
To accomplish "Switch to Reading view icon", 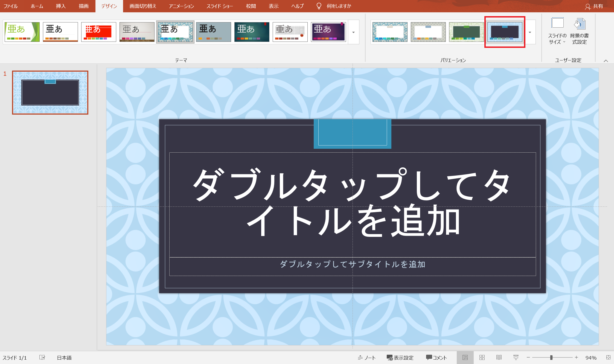I will [x=499, y=357].
